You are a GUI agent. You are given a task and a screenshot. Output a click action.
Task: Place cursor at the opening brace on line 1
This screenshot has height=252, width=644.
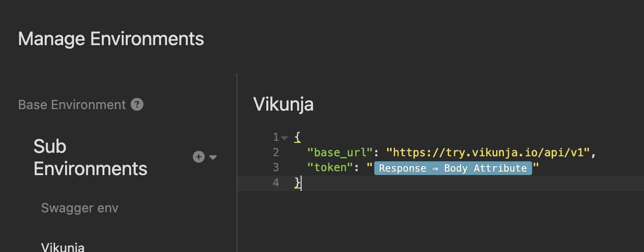(x=297, y=137)
